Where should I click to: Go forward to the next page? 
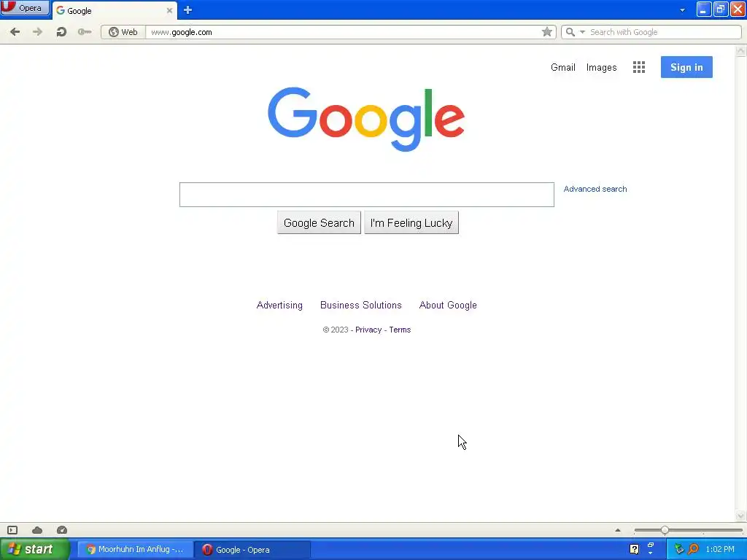(x=38, y=32)
